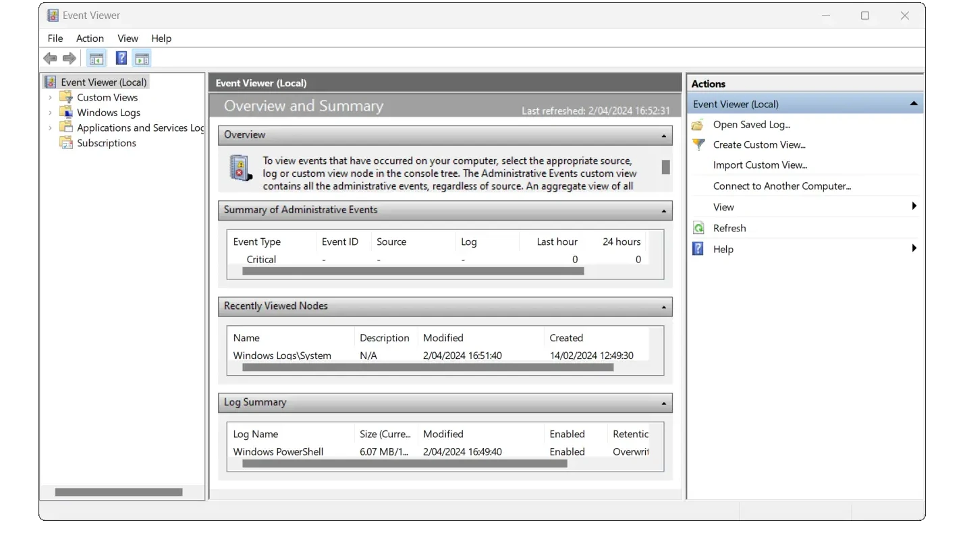Click the Description column header

[x=385, y=338]
